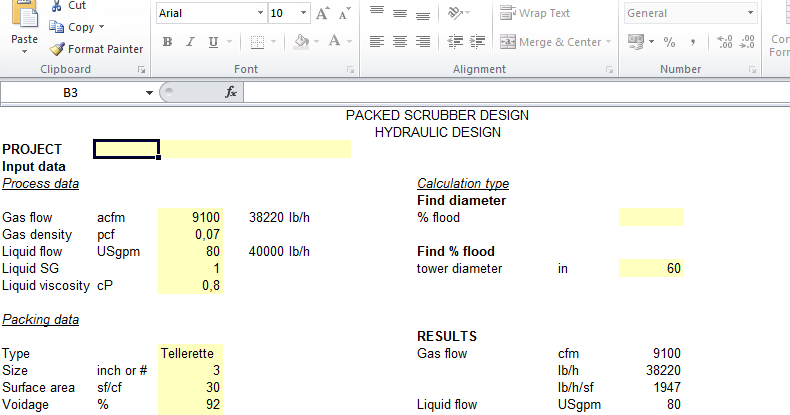
Task: Select the tower diameter 60 cell
Action: click(651, 268)
